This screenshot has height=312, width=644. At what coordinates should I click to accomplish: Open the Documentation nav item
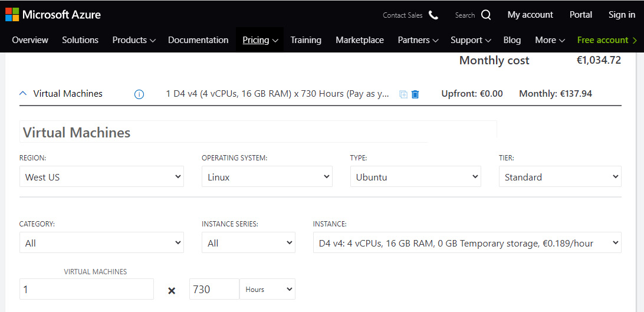(198, 40)
